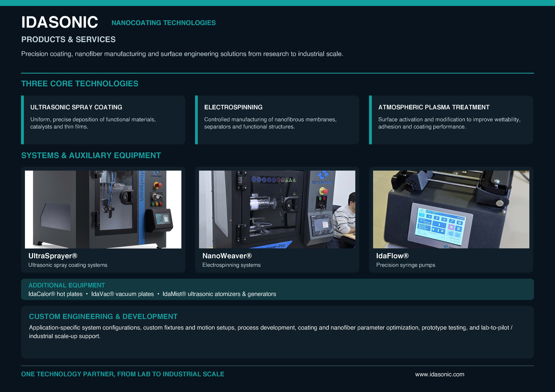Open the www.idasonic.com link
The height and width of the screenshot is (392, 555).
tap(440, 374)
